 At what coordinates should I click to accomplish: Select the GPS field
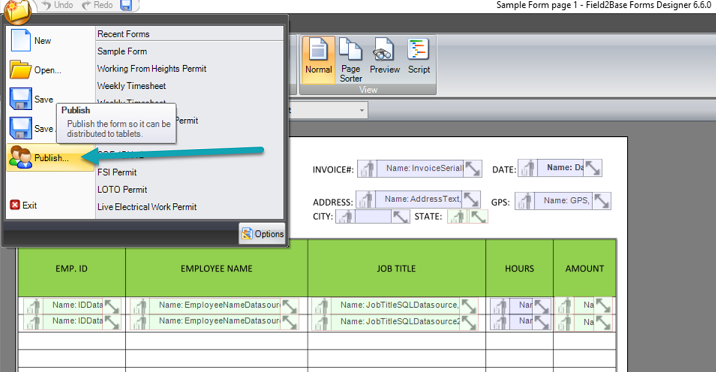pyautogui.click(x=563, y=201)
